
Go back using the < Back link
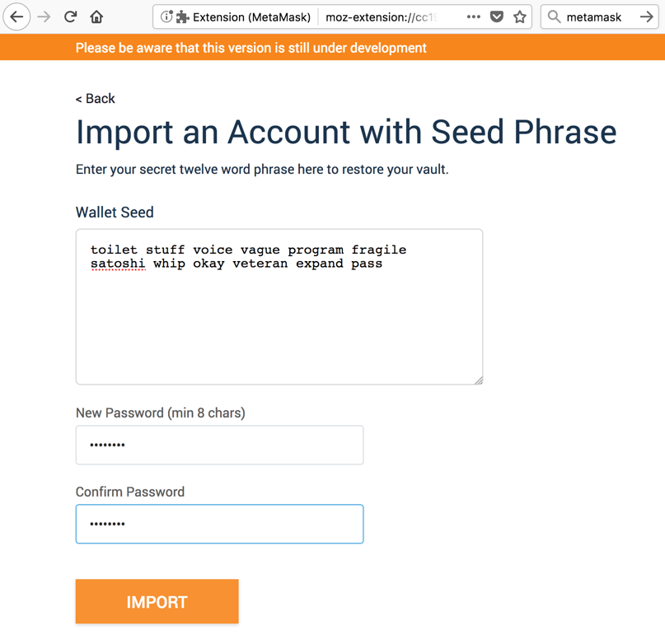tap(96, 99)
